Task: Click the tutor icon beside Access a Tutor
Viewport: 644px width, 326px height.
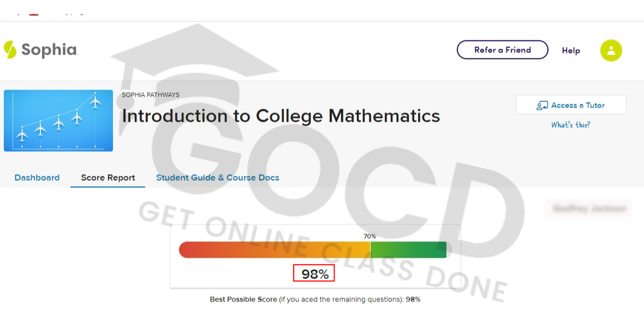Action: 542,105
